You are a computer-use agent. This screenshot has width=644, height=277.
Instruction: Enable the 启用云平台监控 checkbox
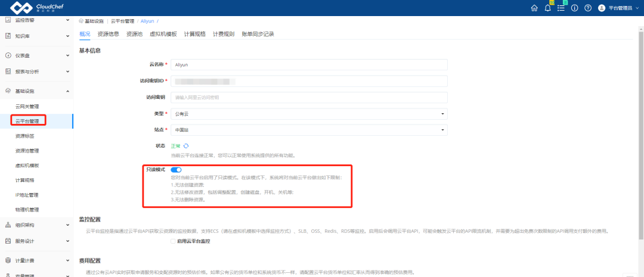pos(173,241)
